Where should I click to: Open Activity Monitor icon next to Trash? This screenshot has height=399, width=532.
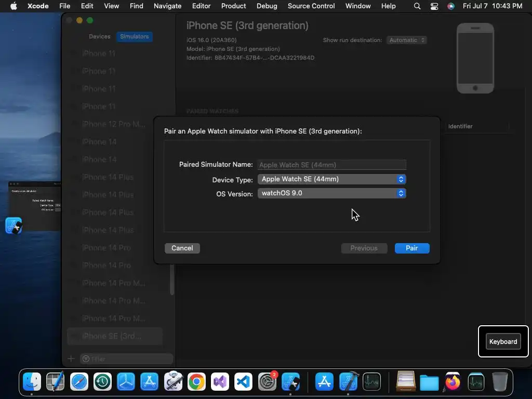(476, 382)
